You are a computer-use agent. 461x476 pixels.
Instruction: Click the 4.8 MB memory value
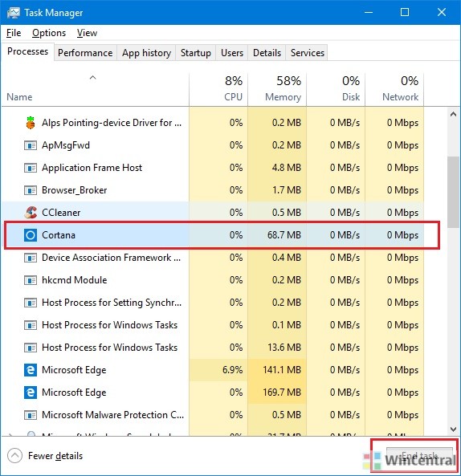287,168
